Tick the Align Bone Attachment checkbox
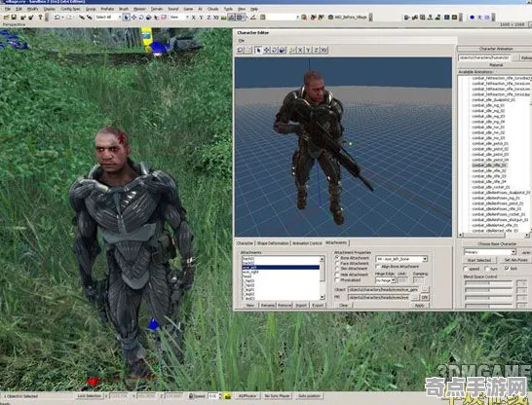 click(x=378, y=267)
